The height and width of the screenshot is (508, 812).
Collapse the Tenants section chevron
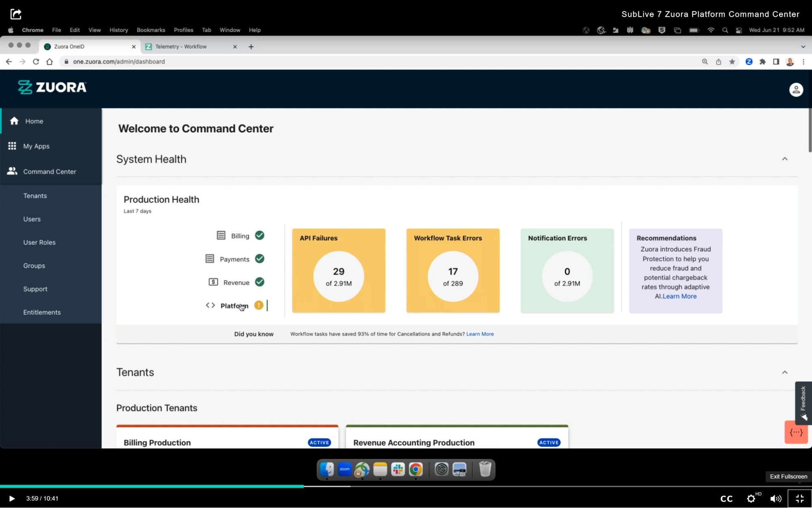pos(784,372)
